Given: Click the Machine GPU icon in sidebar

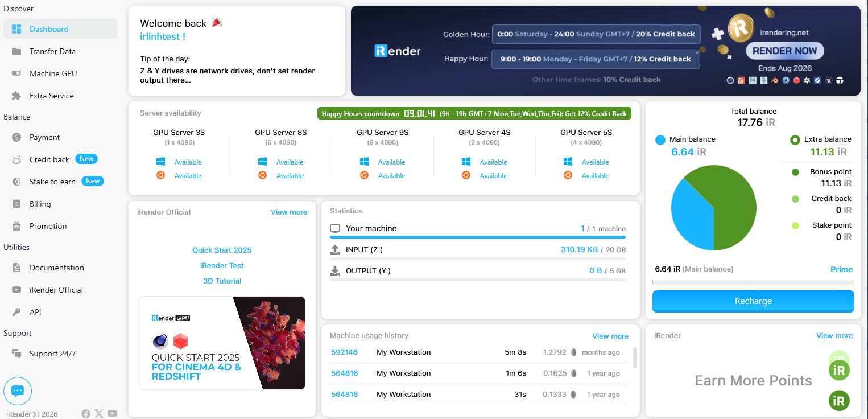Looking at the screenshot, I should 16,73.
